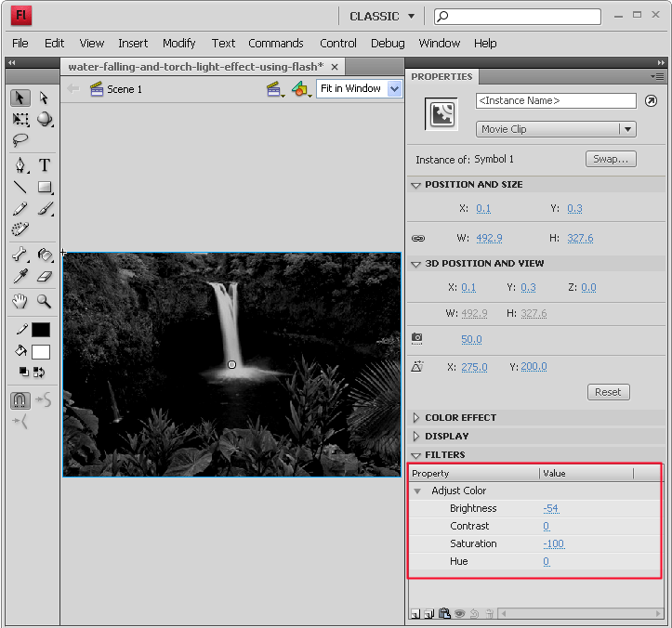Viewport: 672px width, 628px height.
Task: Open the stroke color black swatch
Action: tap(41, 330)
